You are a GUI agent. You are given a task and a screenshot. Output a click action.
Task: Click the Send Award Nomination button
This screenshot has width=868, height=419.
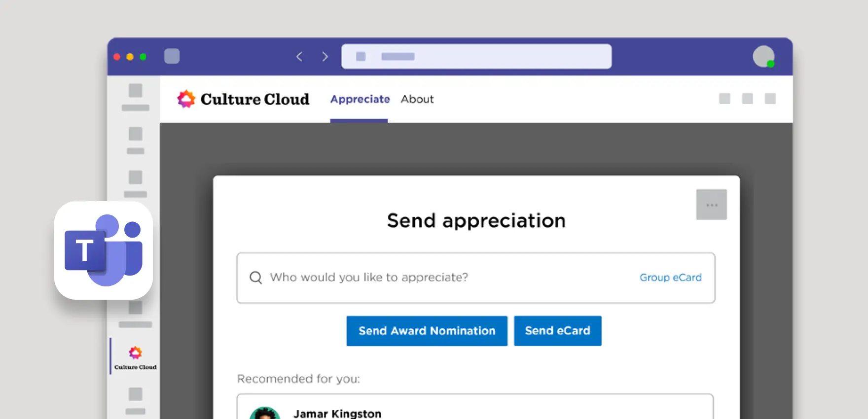(x=427, y=331)
